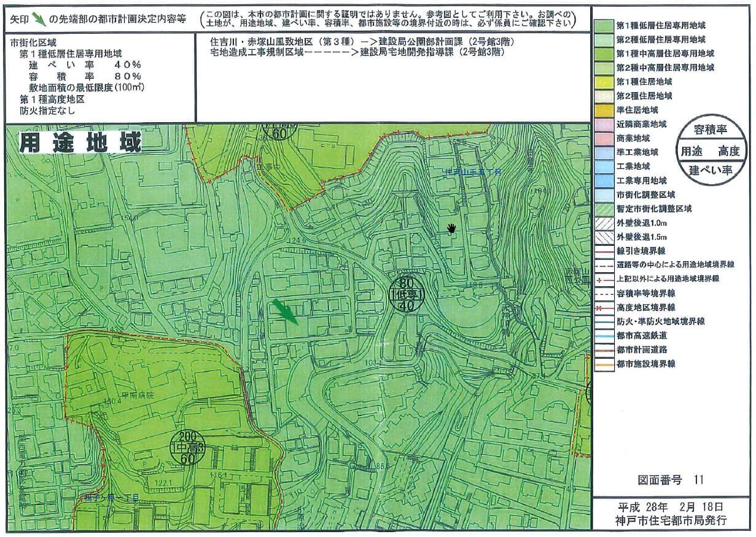Click 第1種低層住居専用地域 in the info box
Image resolution: width=756 pixels, height=537 pixels.
[x=71, y=55]
